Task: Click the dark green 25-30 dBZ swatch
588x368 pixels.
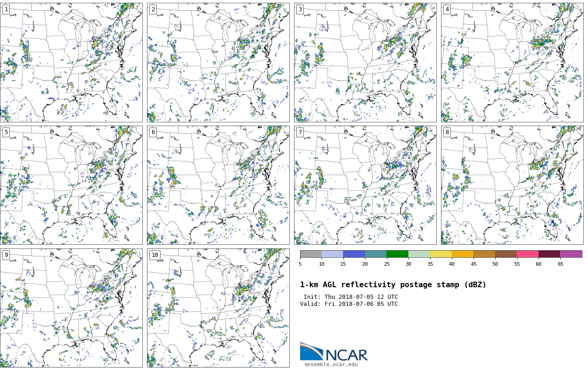Action: click(397, 254)
